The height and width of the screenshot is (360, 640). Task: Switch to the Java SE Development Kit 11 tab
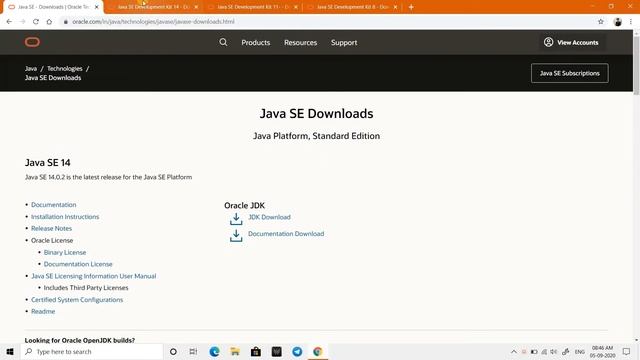pyautogui.click(x=252, y=7)
